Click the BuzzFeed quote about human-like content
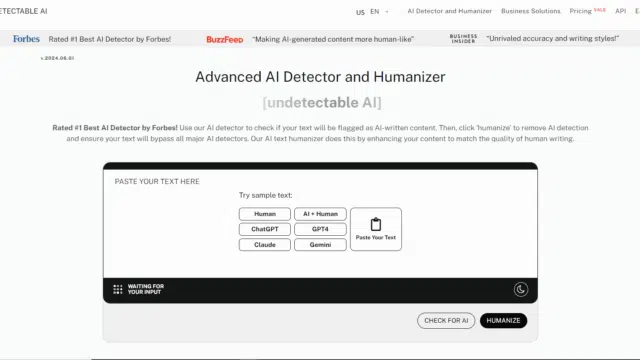The width and height of the screenshot is (640, 360). pyautogui.click(x=333, y=39)
